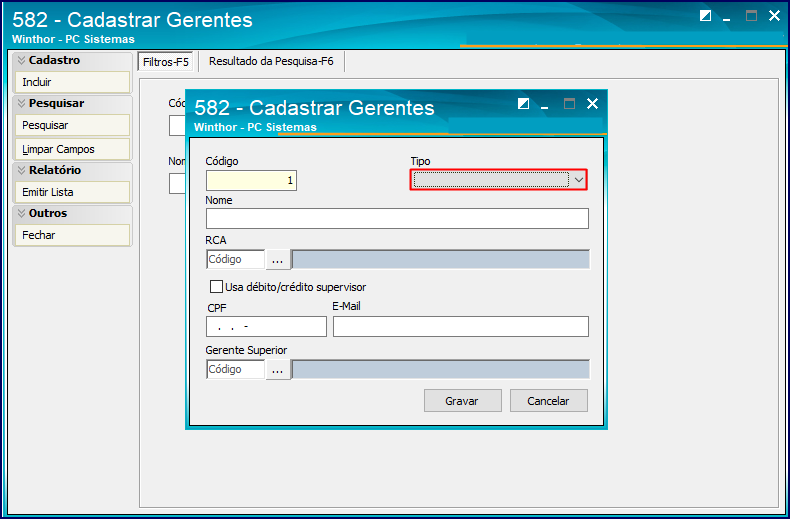The height and width of the screenshot is (519, 790).
Task: Enable Usa débito/crédito supervisor checkbox
Action: click(x=216, y=287)
